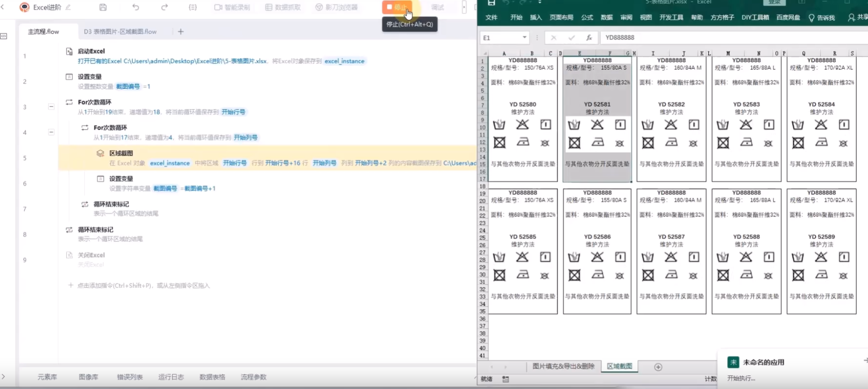Select the 图片填充&导出&删除 sheet tab
The image size is (868, 389).
click(563, 366)
